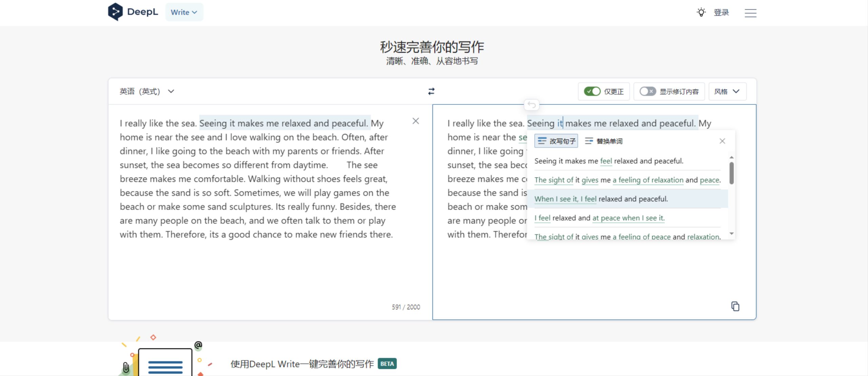The width and height of the screenshot is (868, 376).
Task: Click the 清晰、准确、从容地书写 subtitle
Action: click(432, 61)
